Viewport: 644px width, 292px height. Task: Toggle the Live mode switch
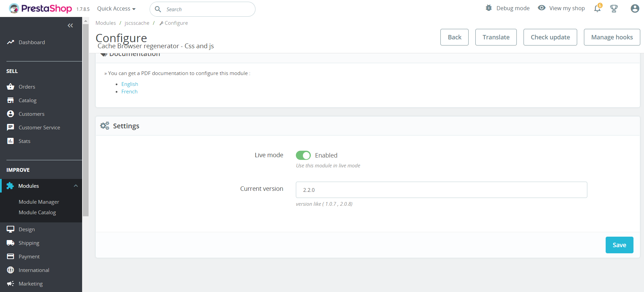point(303,155)
